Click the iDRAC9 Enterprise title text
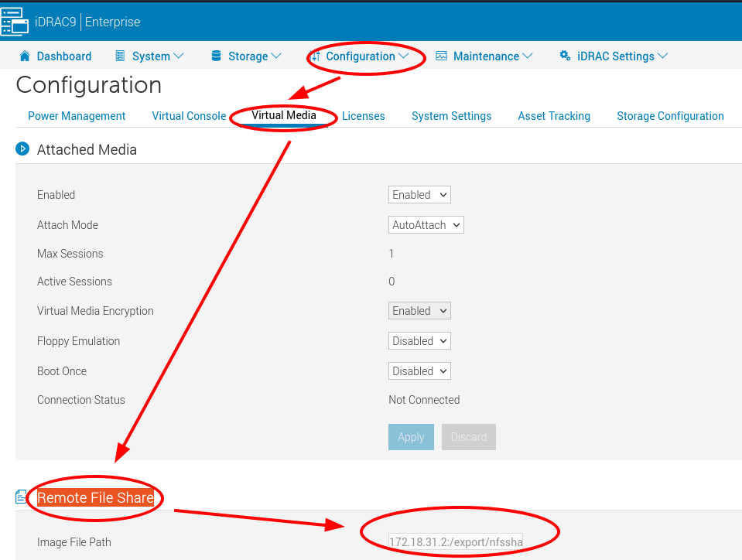The width and height of the screenshot is (742, 560). [x=87, y=22]
